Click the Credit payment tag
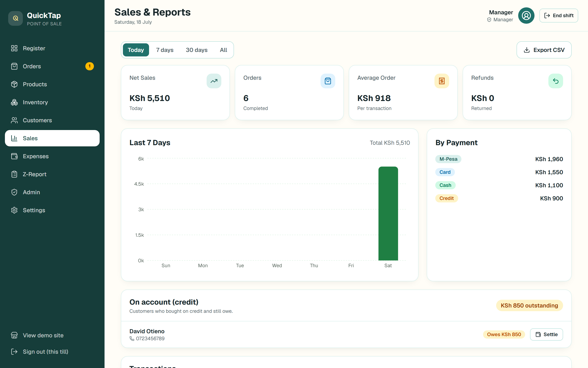Screen dimensions: 588x368 [447, 198]
